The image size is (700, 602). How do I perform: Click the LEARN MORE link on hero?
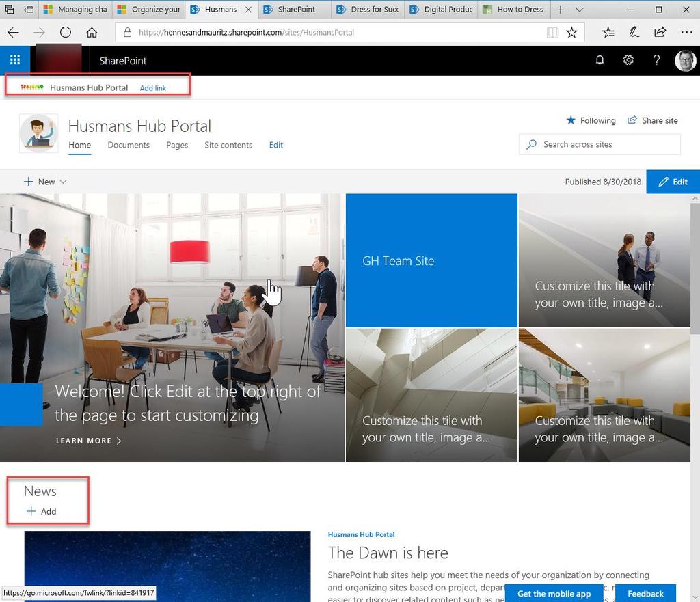point(88,441)
